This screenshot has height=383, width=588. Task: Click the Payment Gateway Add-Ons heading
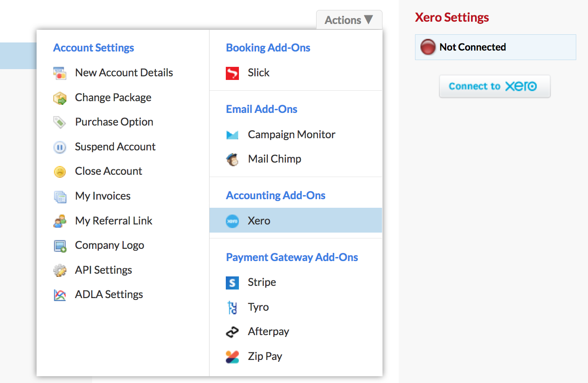pos(292,257)
